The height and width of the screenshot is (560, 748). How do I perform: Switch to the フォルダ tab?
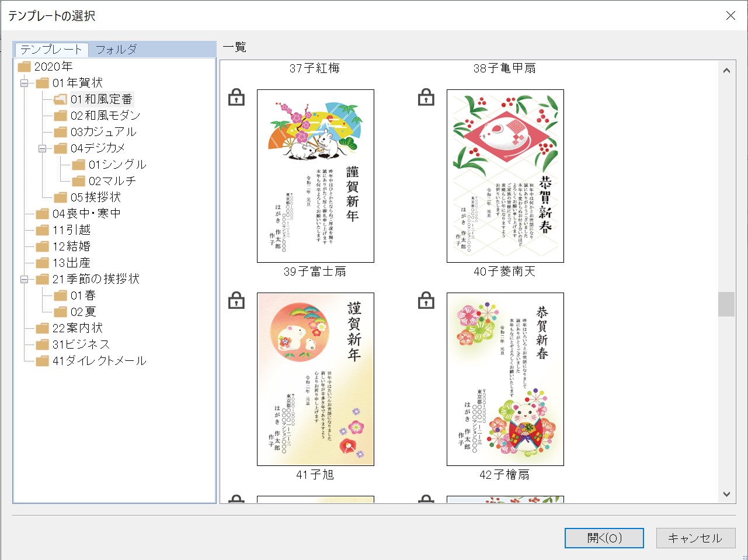click(116, 50)
